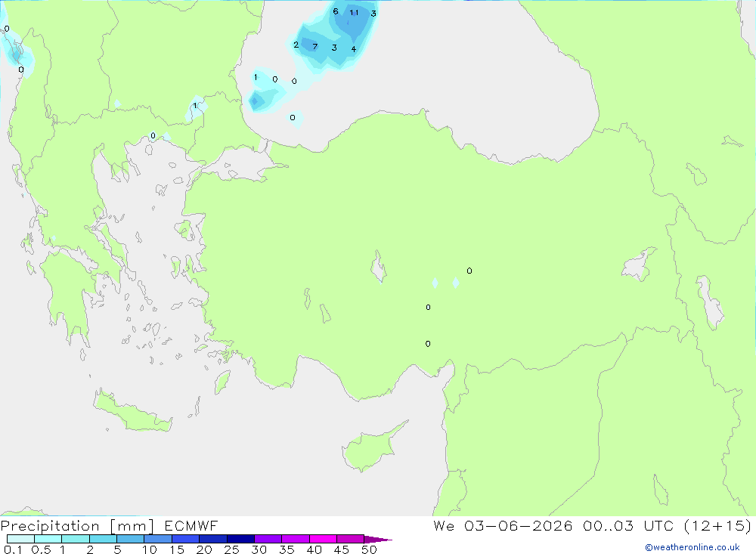The height and width of the screenshot is (554, 756).
Task: Click the '11' precipitation value on map
Action: tap(354, 13)
